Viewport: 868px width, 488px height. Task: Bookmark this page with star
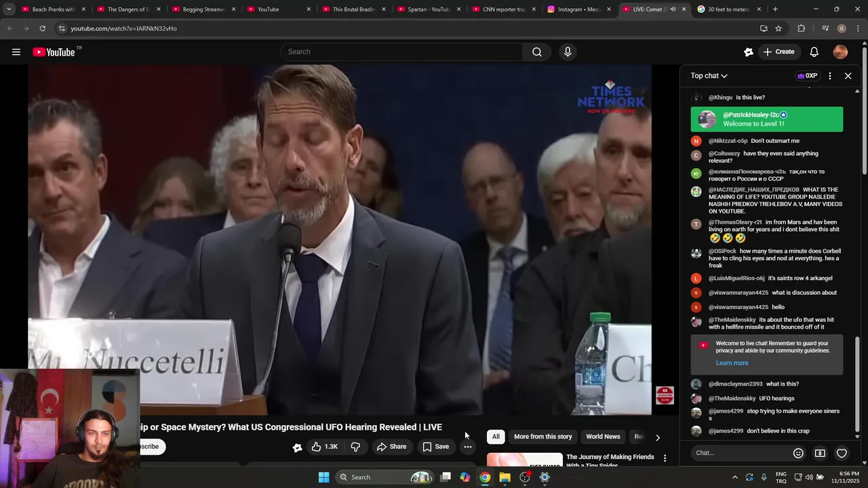coord(778,28)
